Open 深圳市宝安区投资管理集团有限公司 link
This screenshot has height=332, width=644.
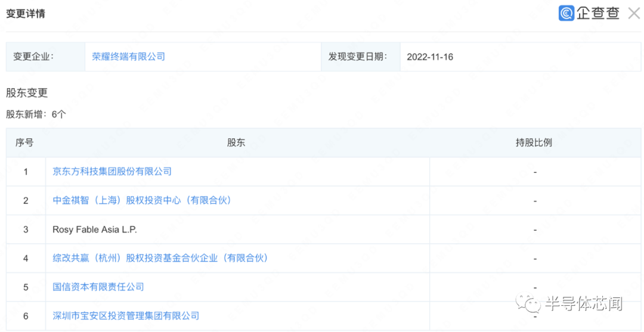[x=126, y=315]
